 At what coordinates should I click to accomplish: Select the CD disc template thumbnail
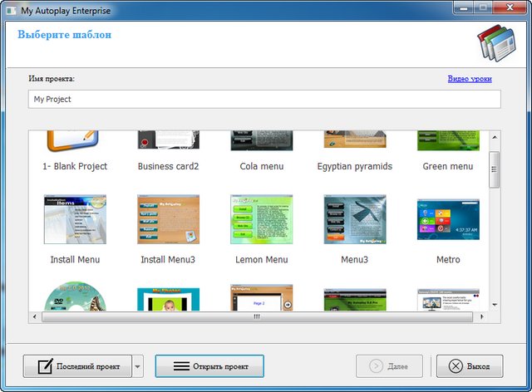click(x=76, y=299)
